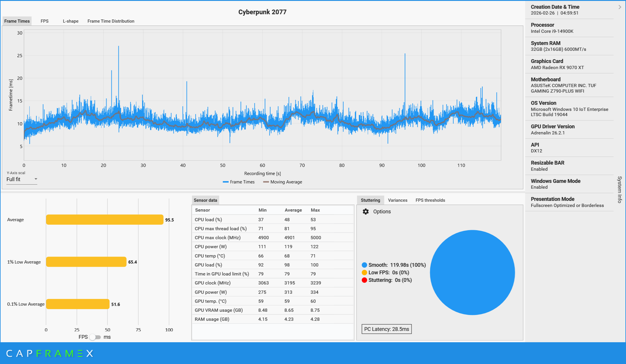The image size is (626, 364).
Task: Collapse System Info panel with chevron arrow
Action: (x=620, y=7)
